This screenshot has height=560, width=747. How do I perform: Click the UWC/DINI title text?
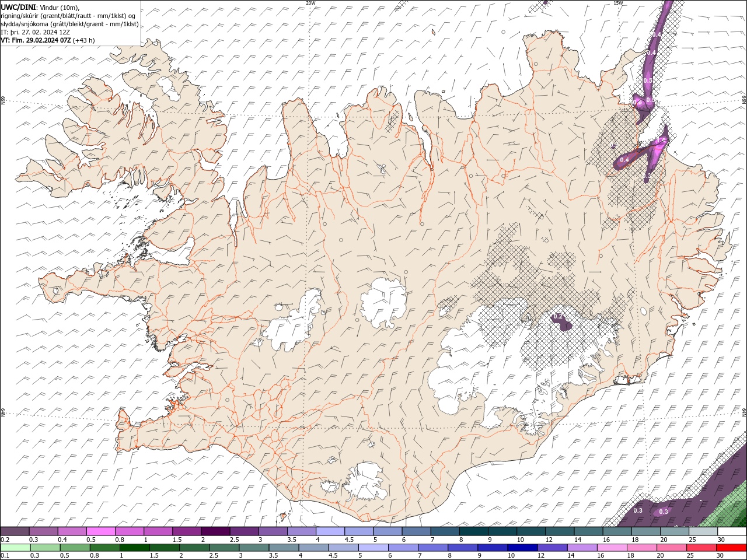click(19, 7)
